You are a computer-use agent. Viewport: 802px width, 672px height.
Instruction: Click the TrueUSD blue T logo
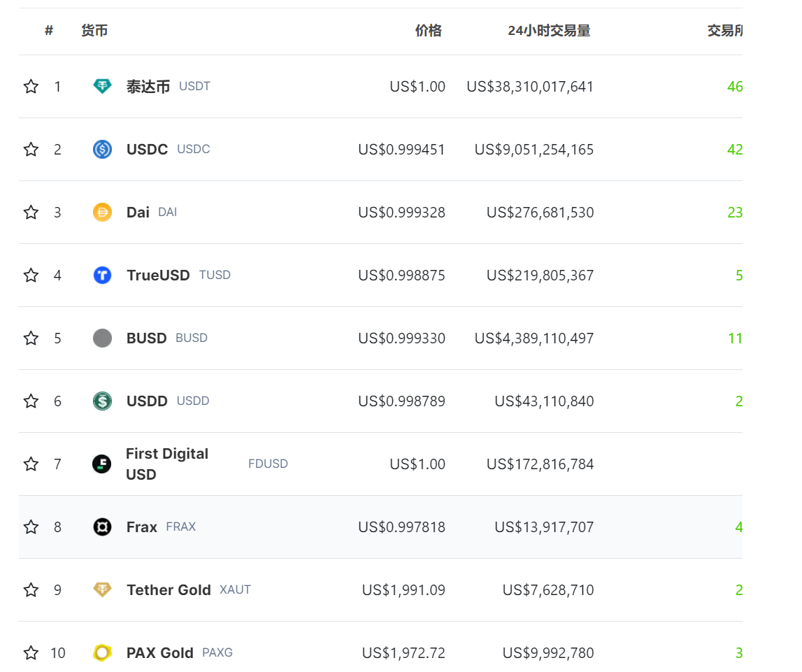click(102, 275)
